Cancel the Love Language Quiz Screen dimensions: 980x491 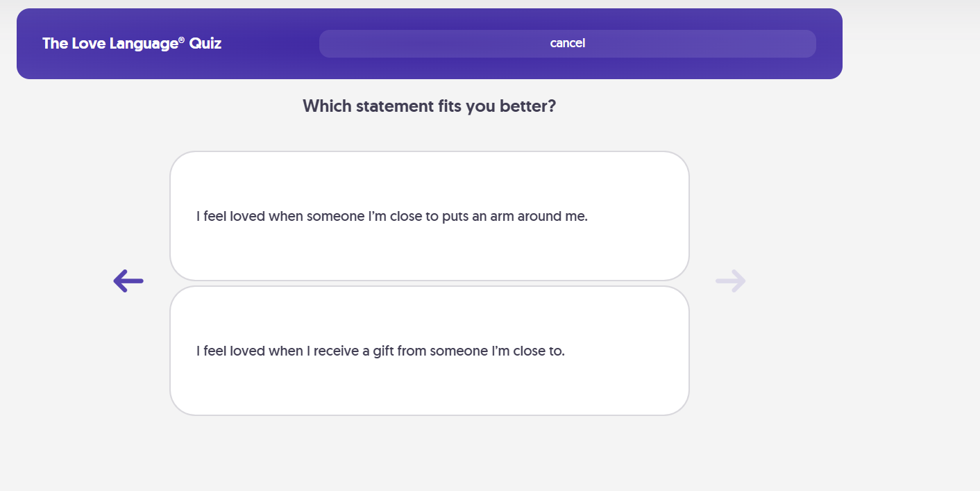tap(567, 43)
